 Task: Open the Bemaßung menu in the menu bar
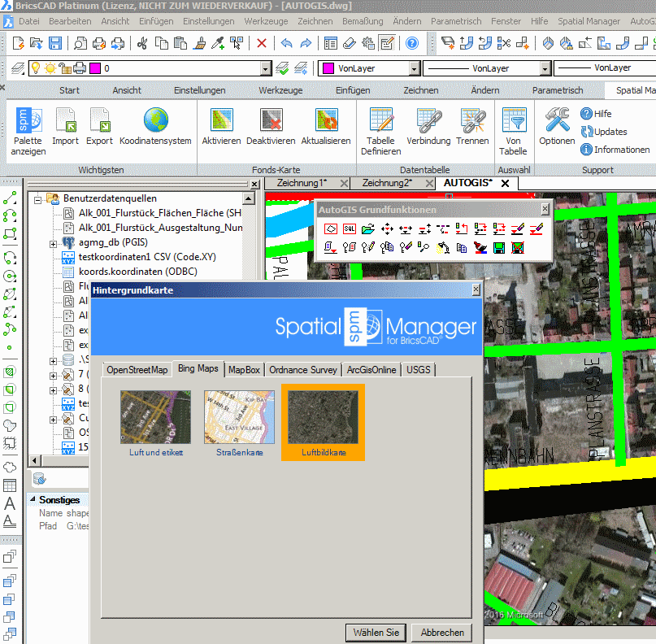pyautogui.click(x=365, y=21)
